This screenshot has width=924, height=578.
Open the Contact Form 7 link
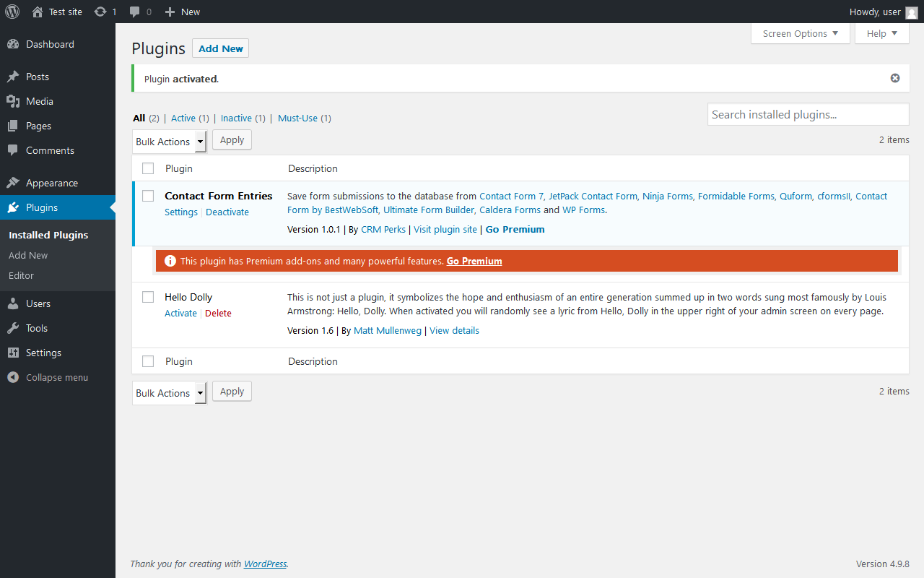pyautogui.click(x=511, y=196)
